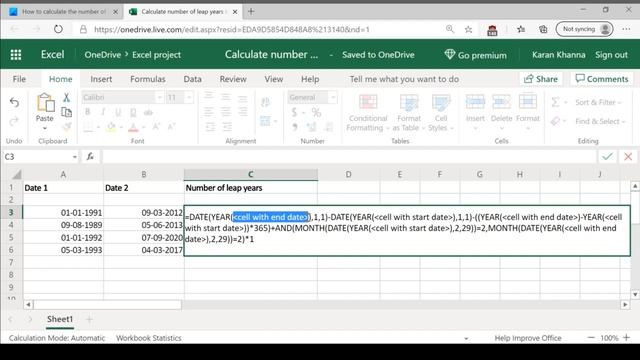Toggle Strikethrough formatting
Viewport: 640px width, 360px height.
(148, 112)
